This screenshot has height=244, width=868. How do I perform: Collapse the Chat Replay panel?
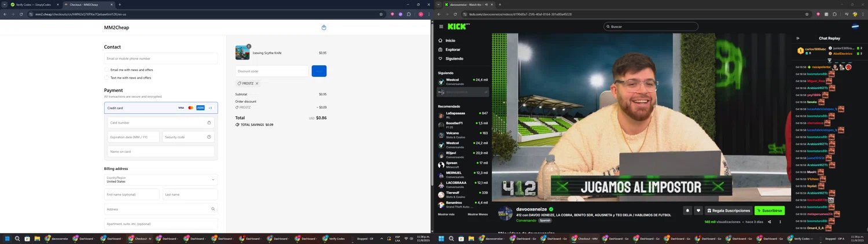tap(797, 38)
